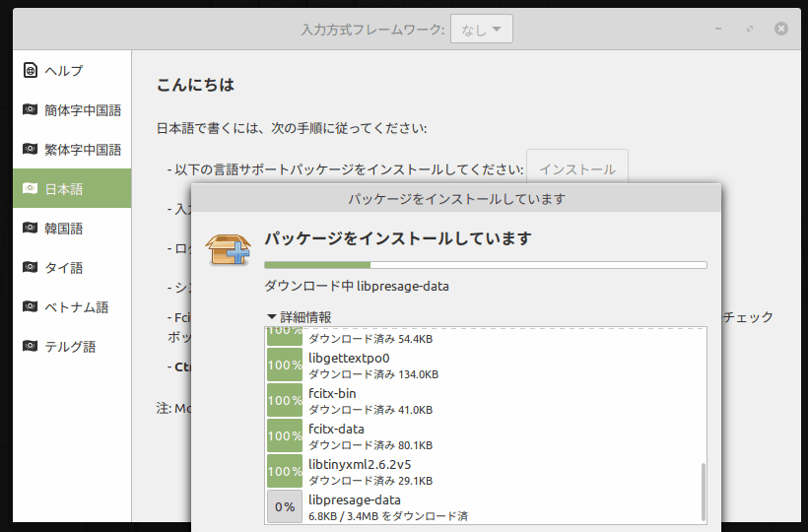808x532 pixels.
Task: Select テルグ語 in the sidebar
Action: pyautogui.click(x=72, y=346)
